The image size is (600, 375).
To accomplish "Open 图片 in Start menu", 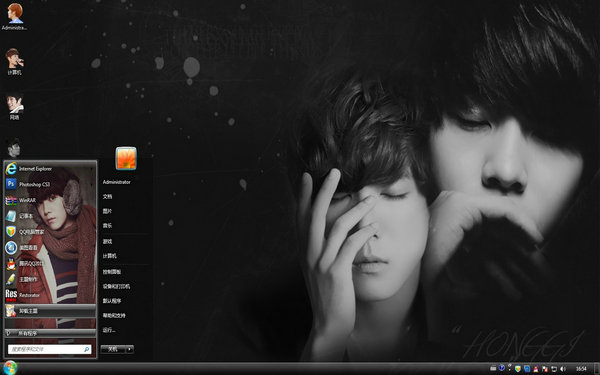I will coord(107,211).
